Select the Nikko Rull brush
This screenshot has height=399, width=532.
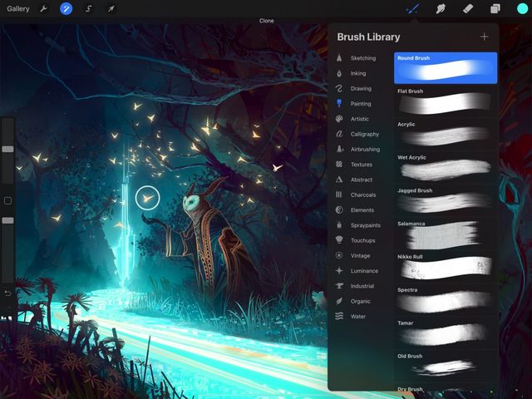(446, 267)
